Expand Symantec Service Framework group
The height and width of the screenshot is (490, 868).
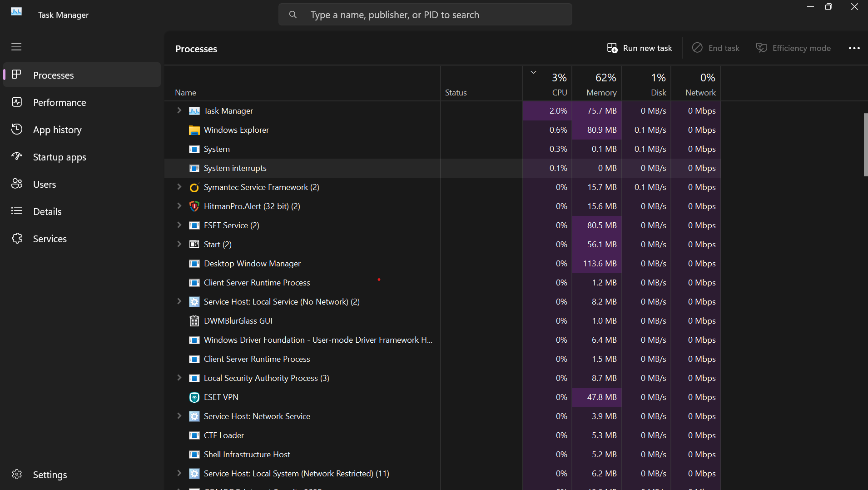(x=179, y=187)
